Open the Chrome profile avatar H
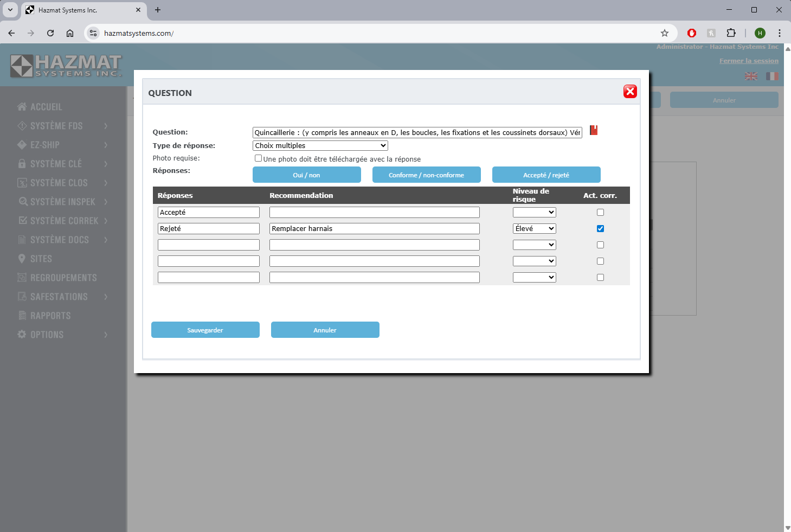791x532 pixels. (x=760, y=33)
